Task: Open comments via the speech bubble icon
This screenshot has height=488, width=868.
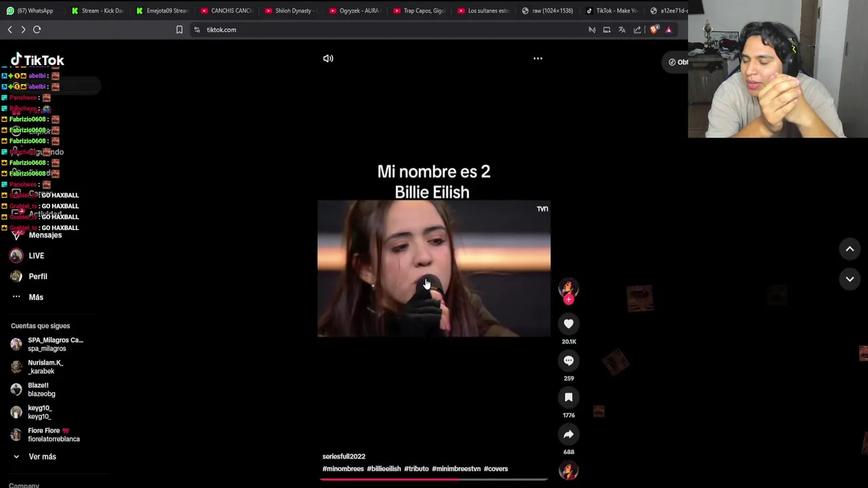Action: (x=568, y=361)
